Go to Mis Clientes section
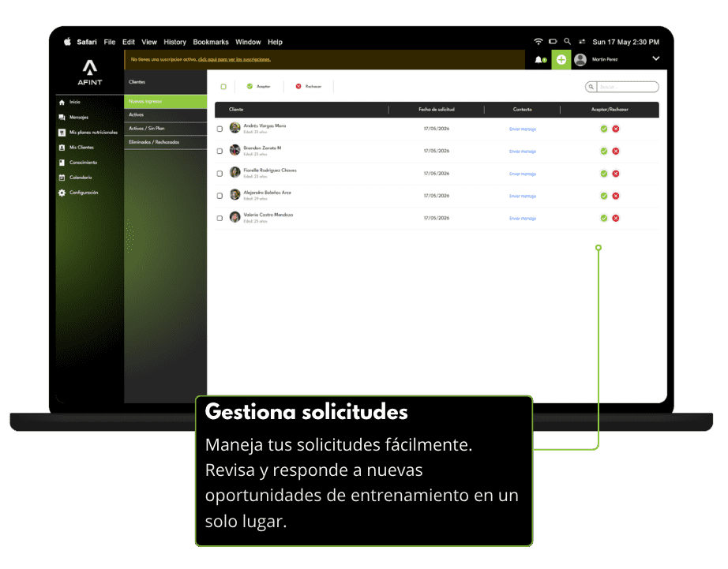This screenshot has height=569, width=728. (x=76, y=147)
